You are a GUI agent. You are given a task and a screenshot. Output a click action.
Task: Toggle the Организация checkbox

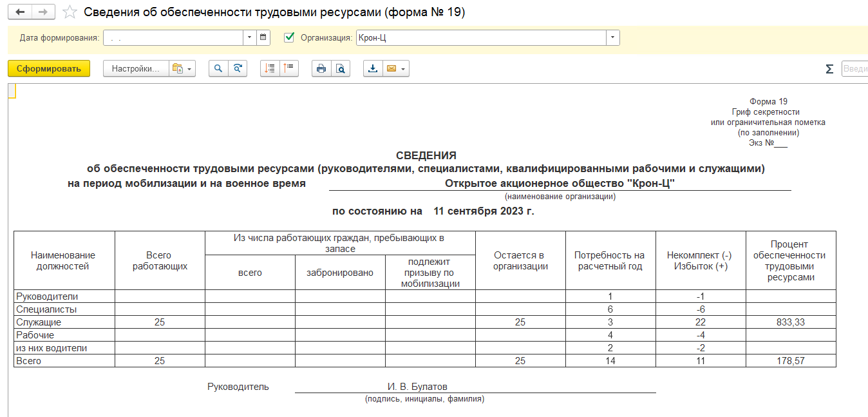click(x=290, y=37)
